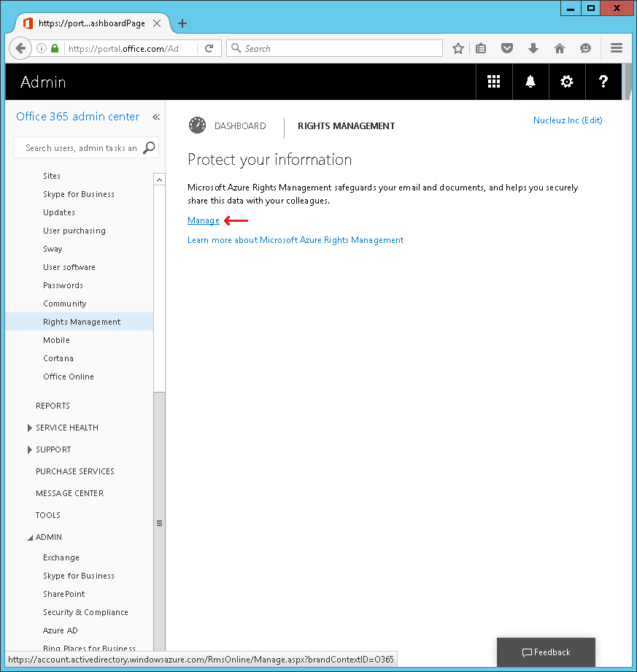Open SharePoint admin center
Viewport: 637px width, 672px height.
pyautogui.click(x=64, y=594)
